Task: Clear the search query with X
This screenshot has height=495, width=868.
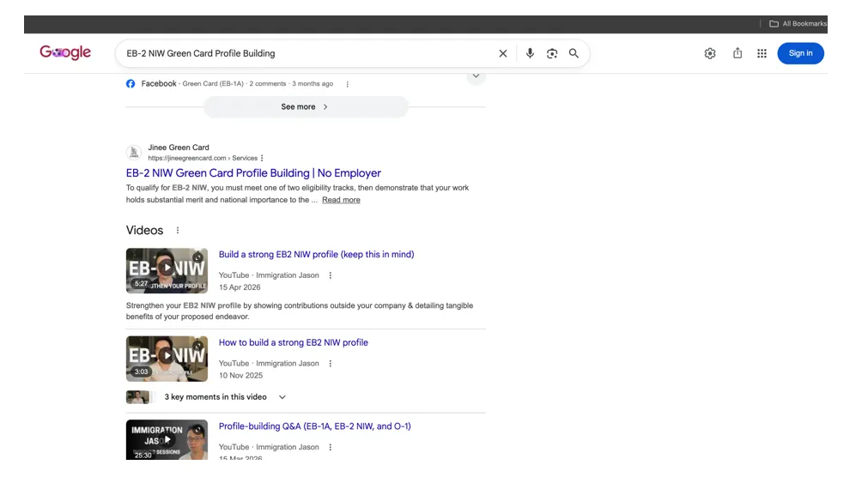Action: pyautogui.click(x=502, y=54)
